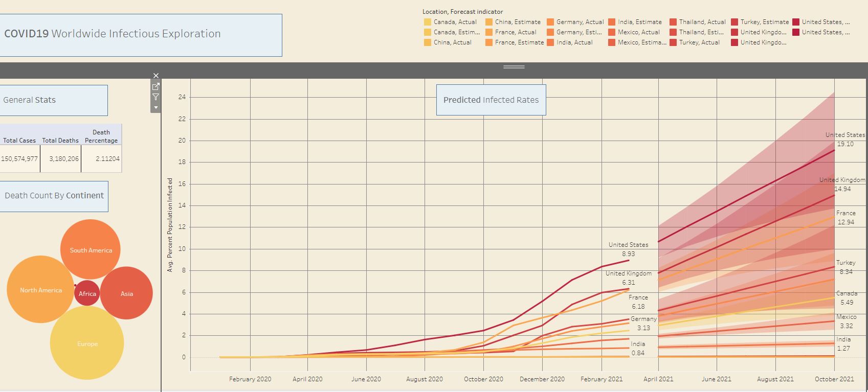The width and height of the screenshot is (868, 392).
Task: Click the Use as Filter funnel icon
Action: pyautogui.click(x=156, y=97)
